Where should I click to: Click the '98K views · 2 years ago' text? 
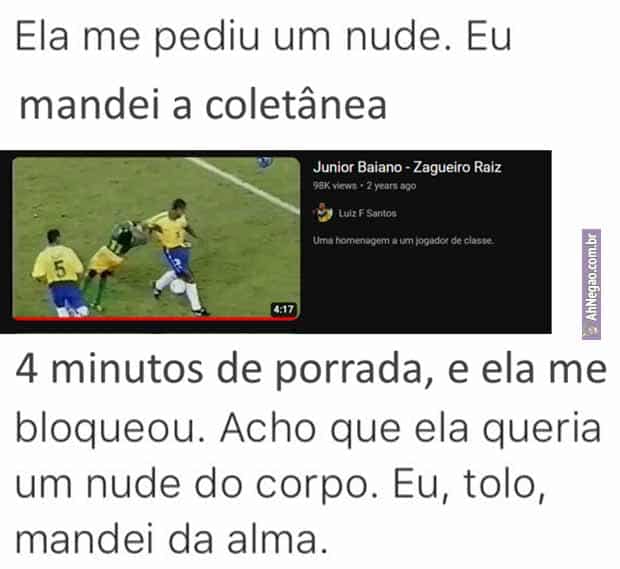tap(364, 186)
